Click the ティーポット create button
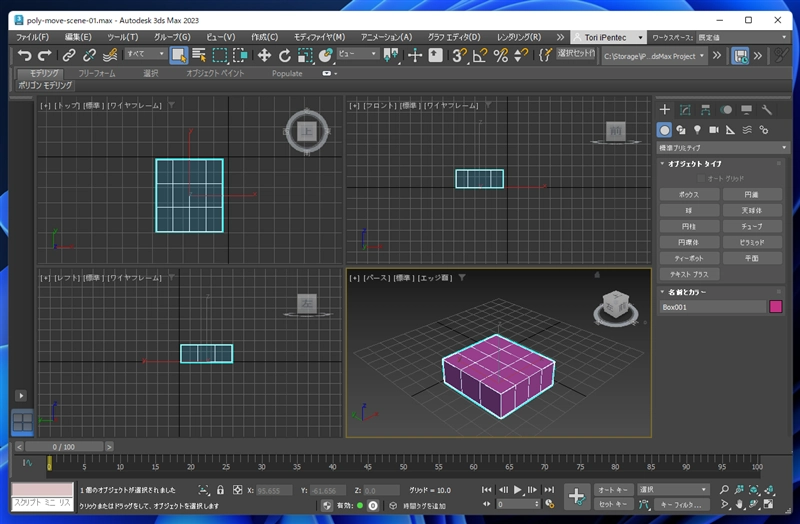Image resolution: width=800 pixels, height=524 pixels. pyautogui.click(x=689, y=258)
